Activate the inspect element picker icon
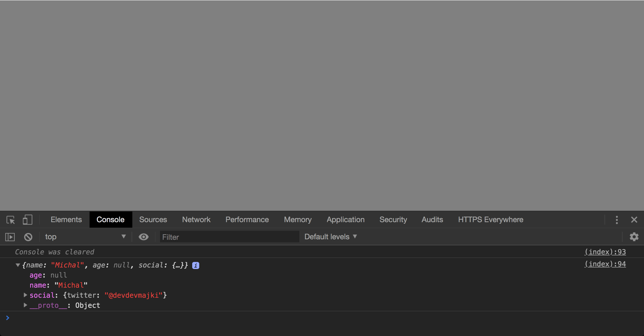 point(11,220)
